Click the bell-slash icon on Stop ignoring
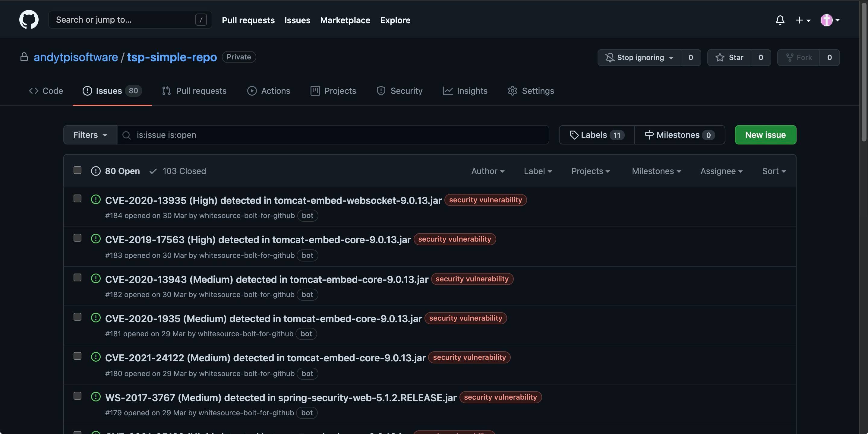This screenshot has height=434, width=868. click(x=610, y=57)
